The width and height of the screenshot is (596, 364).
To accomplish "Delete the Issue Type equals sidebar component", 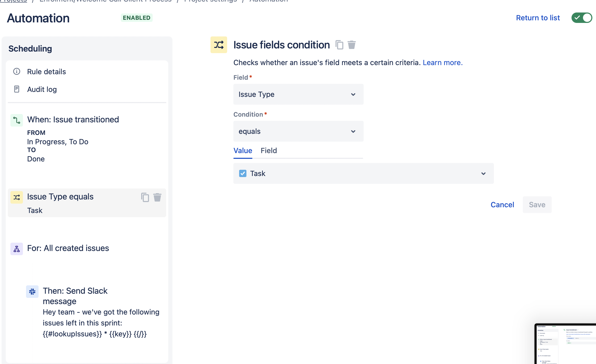I will click(x=157, y=197).
